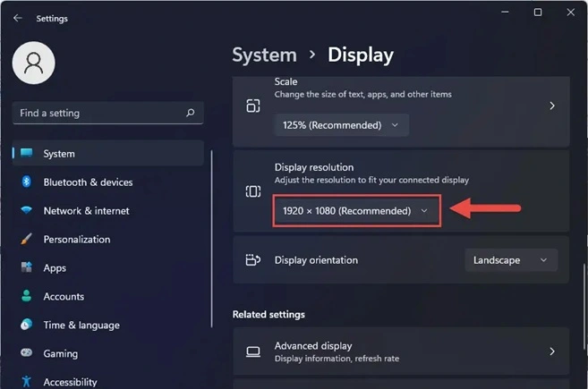Minimize the Settings window

pyautogui.click(x=505, y=13)
